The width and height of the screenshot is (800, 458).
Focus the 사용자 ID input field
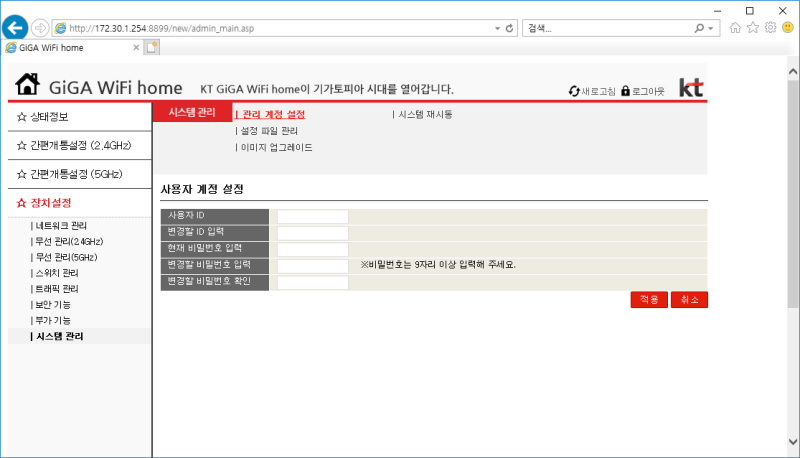click(313, 217)
